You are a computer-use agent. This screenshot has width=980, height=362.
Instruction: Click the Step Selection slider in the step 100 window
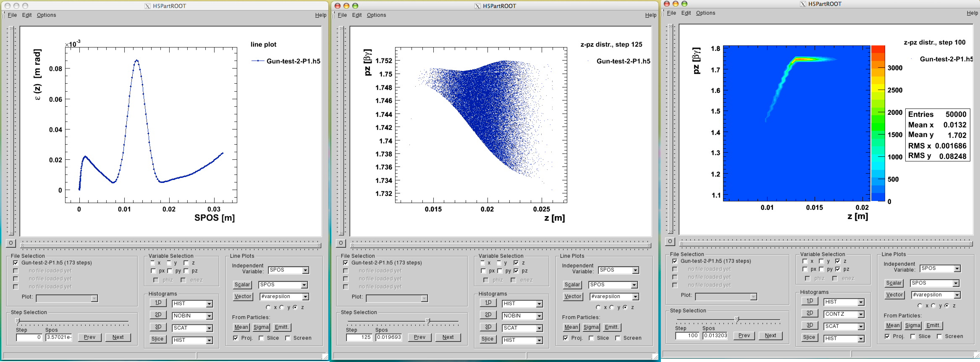click(736, 320)
